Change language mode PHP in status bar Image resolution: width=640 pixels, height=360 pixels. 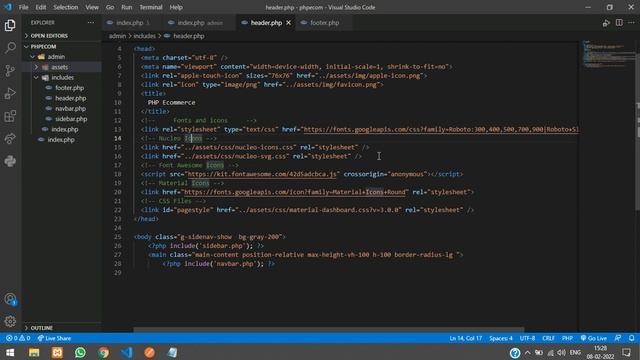click(x=567, y=338)
